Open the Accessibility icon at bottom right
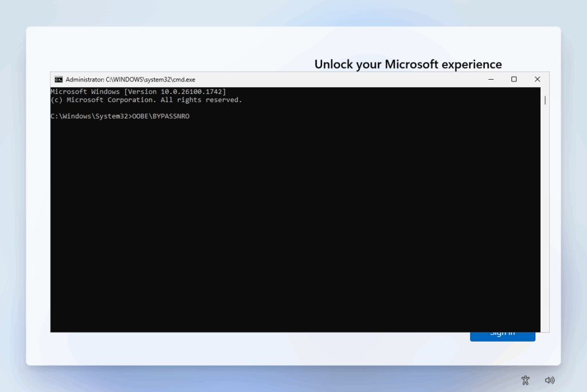 coord(525,380)
